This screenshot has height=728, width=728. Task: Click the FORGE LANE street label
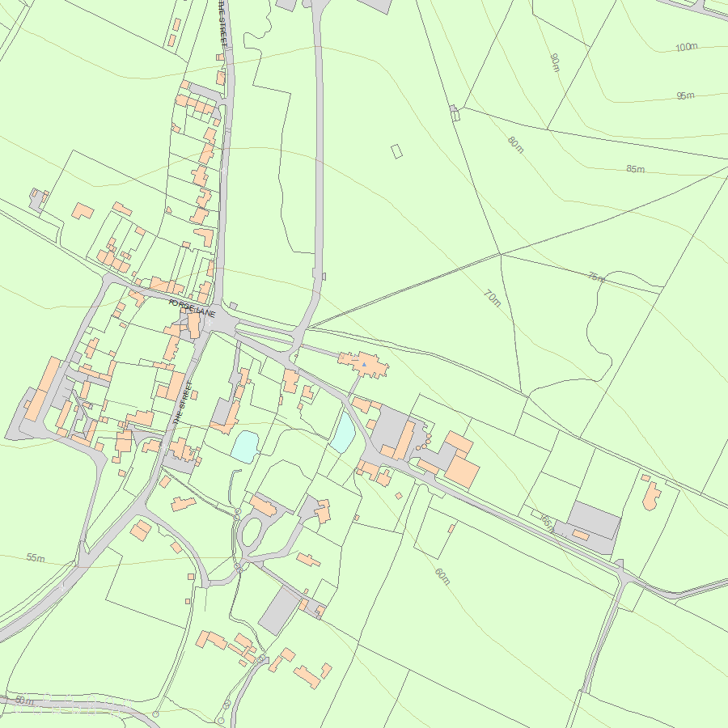pos(193,308)
